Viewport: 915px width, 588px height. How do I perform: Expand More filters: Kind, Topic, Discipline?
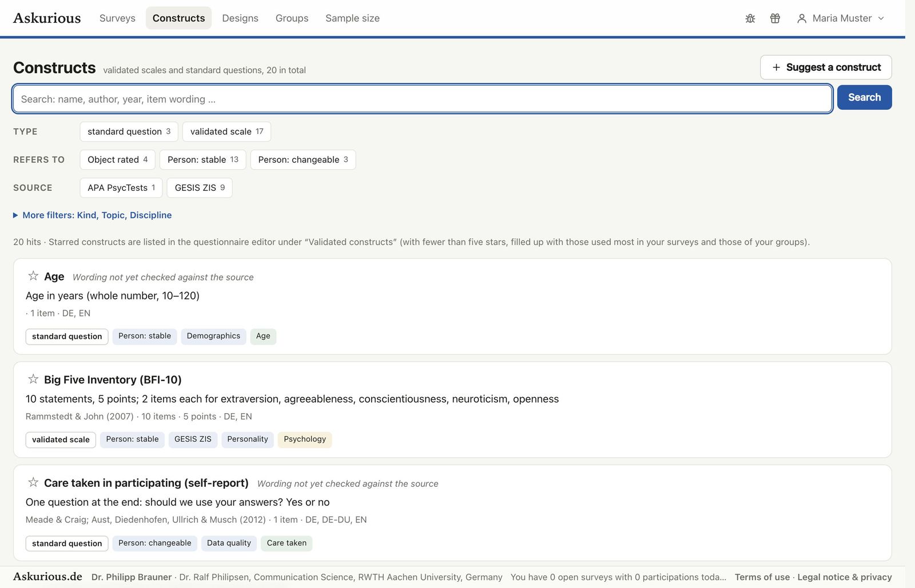tap(93, 215)
